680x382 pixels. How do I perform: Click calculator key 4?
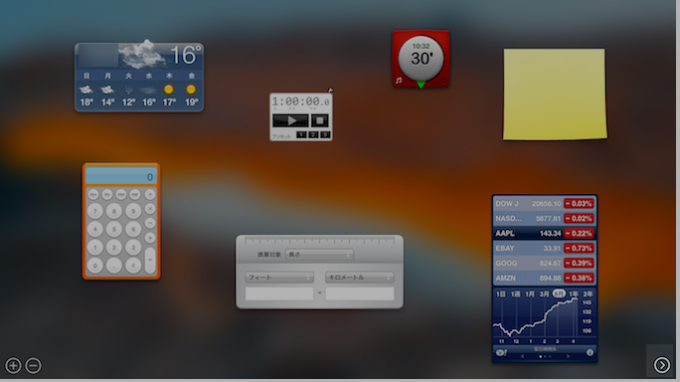(x=95, y=229)
